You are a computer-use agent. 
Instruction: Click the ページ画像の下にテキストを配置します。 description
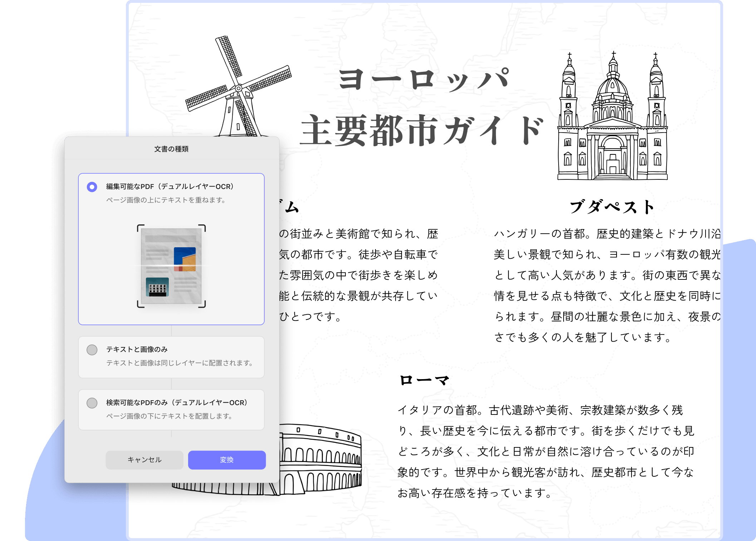[x=170, y=416]
